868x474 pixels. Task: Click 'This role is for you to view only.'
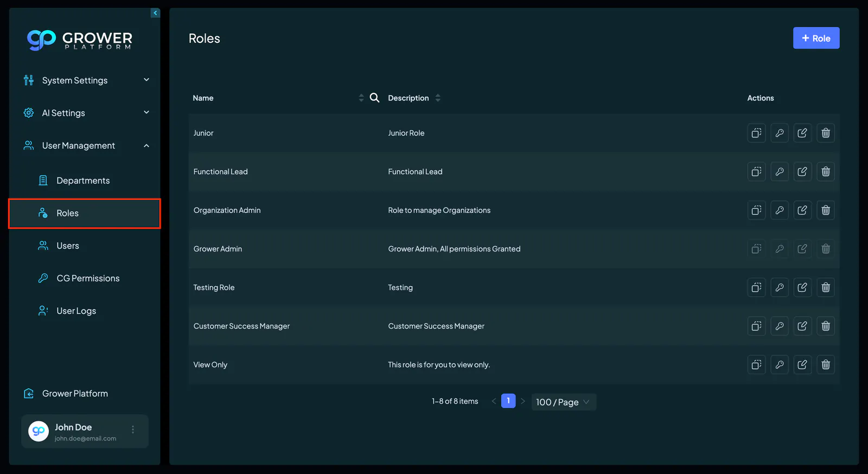[439, 364]
